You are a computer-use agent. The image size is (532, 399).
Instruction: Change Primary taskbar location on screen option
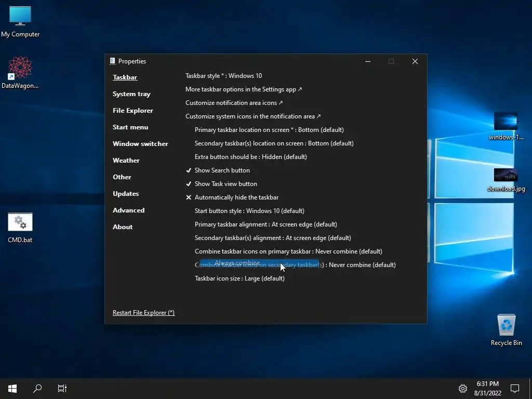[x=269, y=130]
